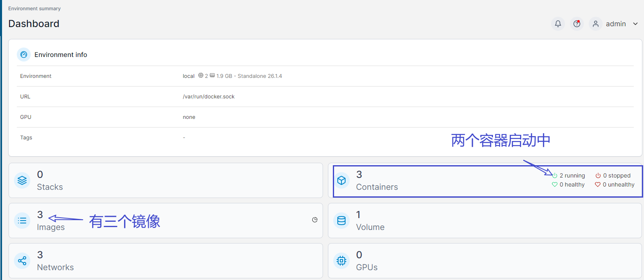Click the pie chart icon in Images tile
The width and height of the screenshot is (644, 280).
tap(314, 220)
